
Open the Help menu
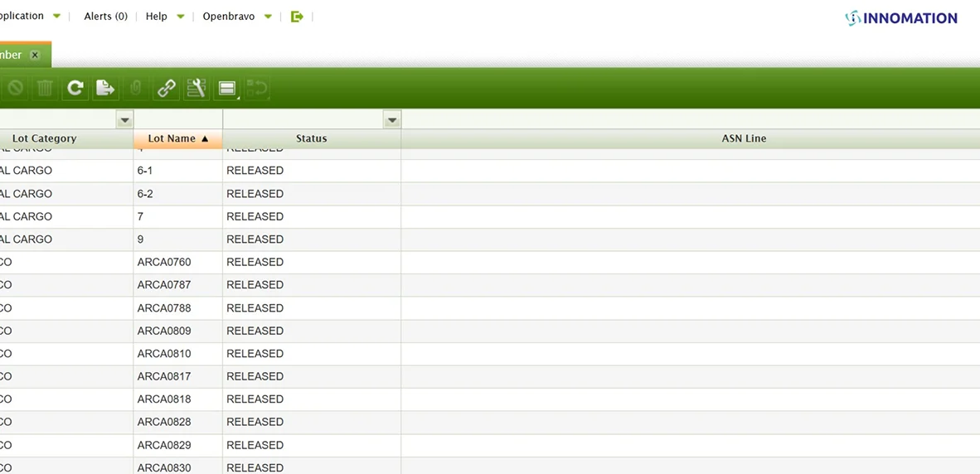(x=164, y=17)
